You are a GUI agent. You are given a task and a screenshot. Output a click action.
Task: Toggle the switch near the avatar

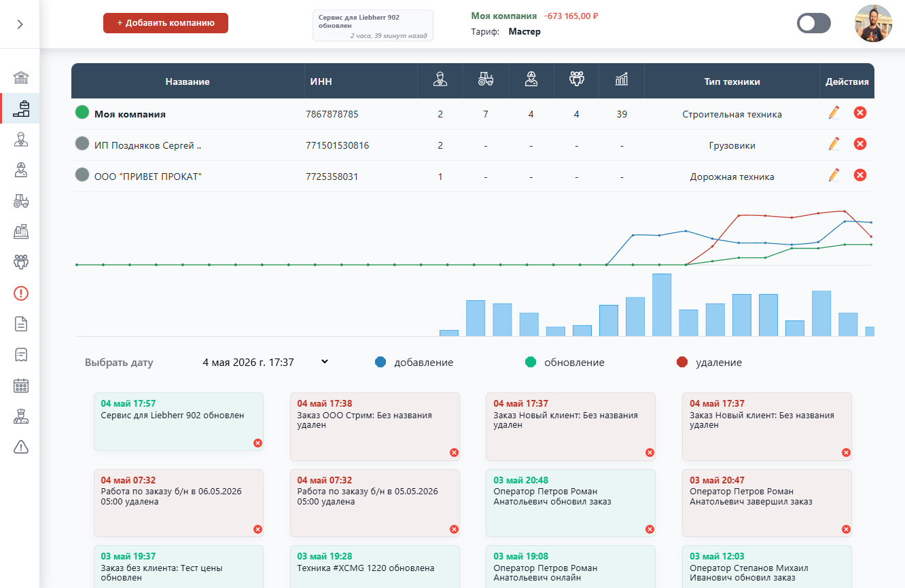[x=814, y=23]
